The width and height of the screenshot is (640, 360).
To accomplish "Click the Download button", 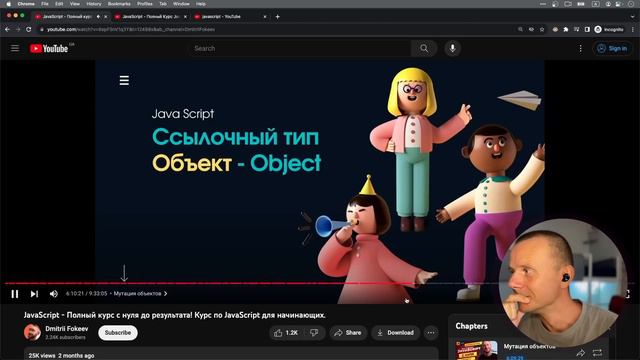I will 395,333.
